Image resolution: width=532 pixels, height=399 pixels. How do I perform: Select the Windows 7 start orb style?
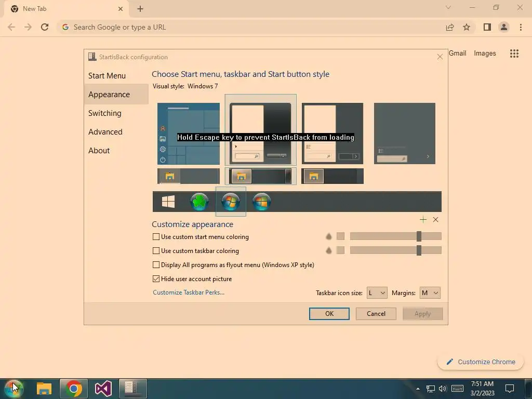point(230,202)
